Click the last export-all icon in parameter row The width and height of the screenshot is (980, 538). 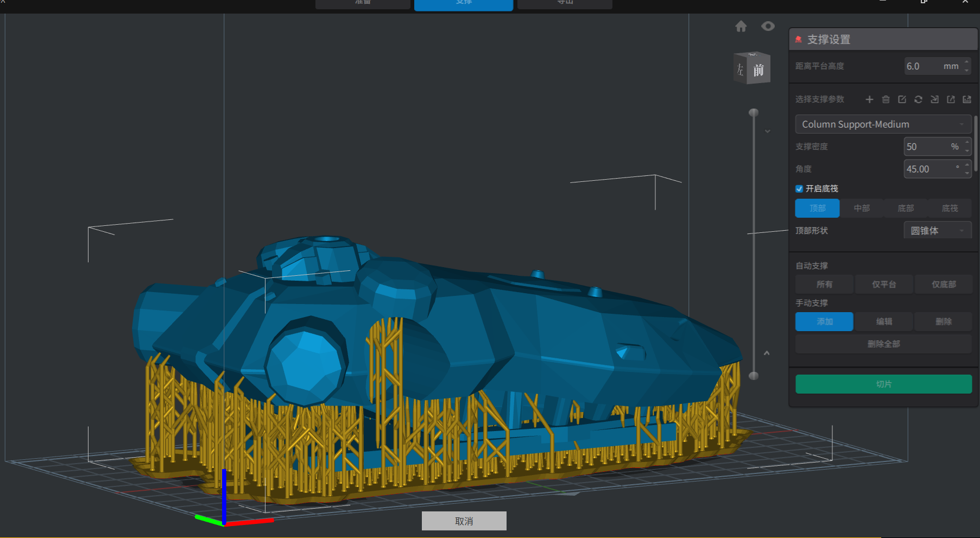tap(967, 99)
